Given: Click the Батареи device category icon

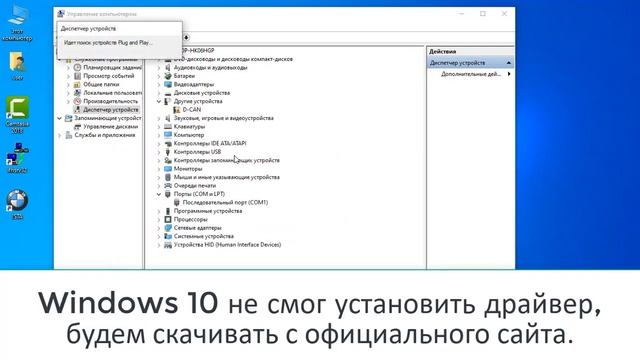Looking at the screenshot, I should tap(168, 76).
